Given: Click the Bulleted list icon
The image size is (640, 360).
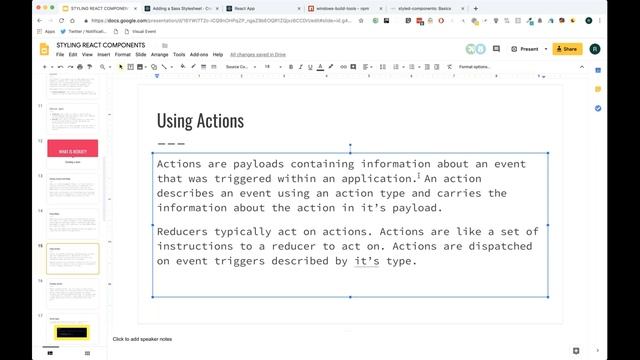Looking at the screenshot, I should click(x=411, y=67).
